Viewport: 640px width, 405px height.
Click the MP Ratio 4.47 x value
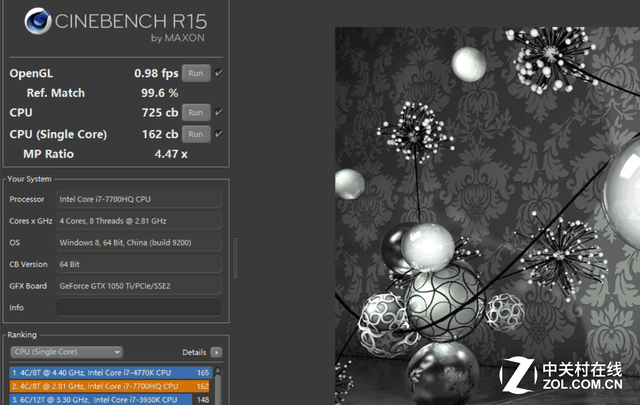pos(171,154)
